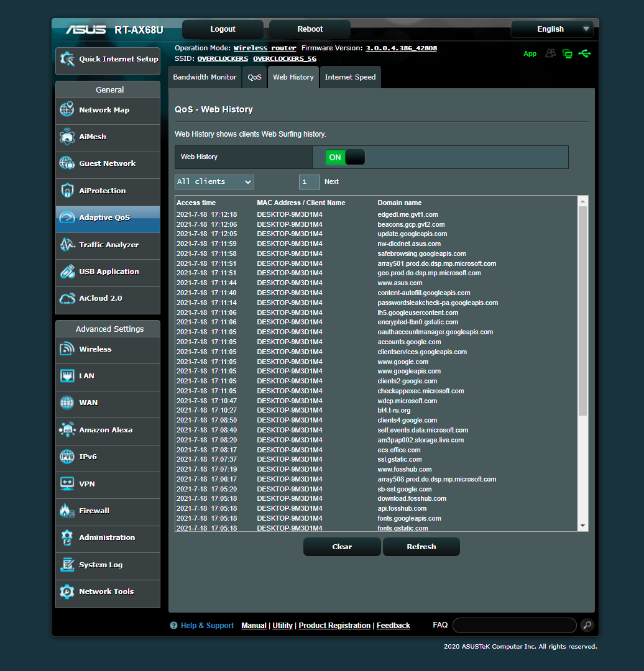644x671 pixels.
Task: Open the Network Map icon in sidebar
Action: click(67, 110)
